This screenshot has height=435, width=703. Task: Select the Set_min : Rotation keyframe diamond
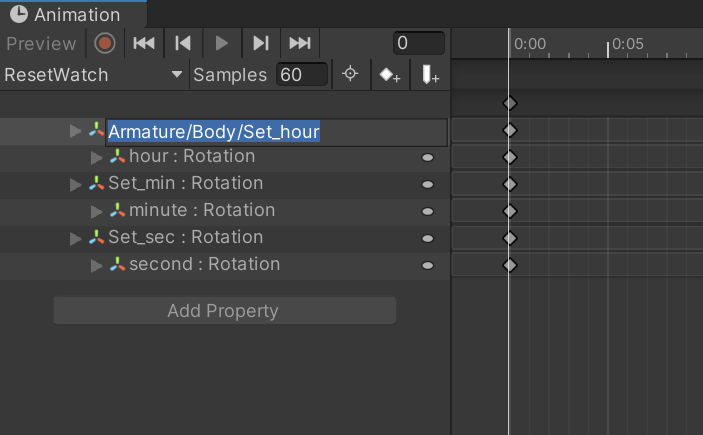[510, 184]
